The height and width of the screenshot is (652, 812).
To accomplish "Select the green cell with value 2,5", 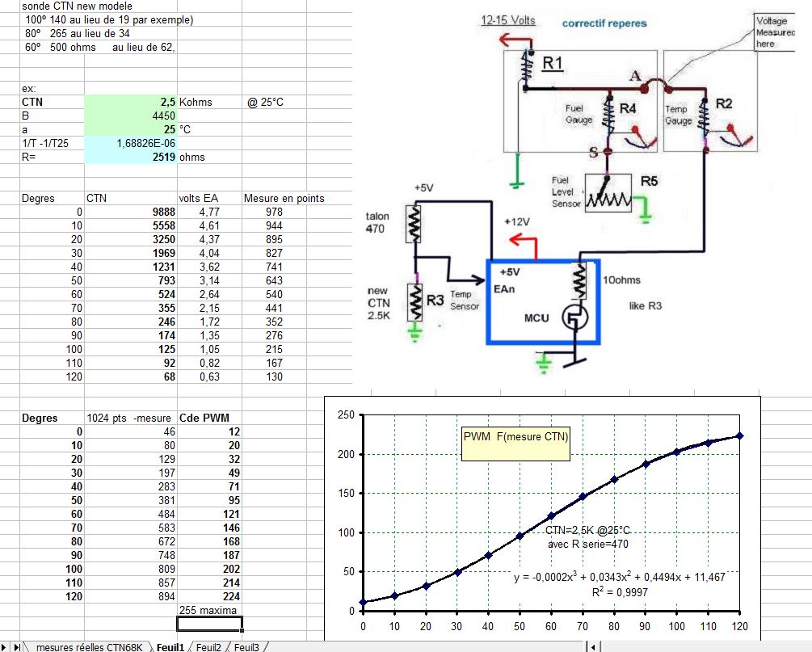I will (131, 102).
